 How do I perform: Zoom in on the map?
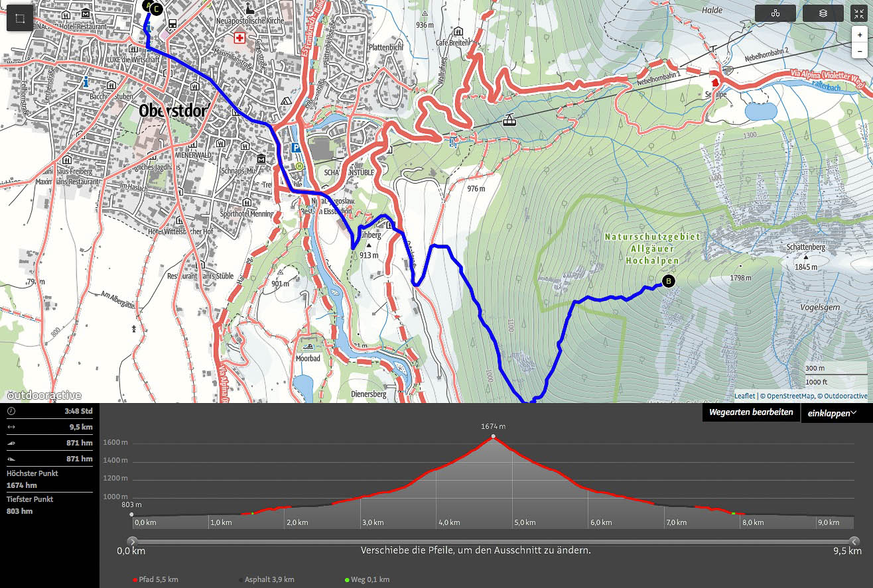pos(860,34)
